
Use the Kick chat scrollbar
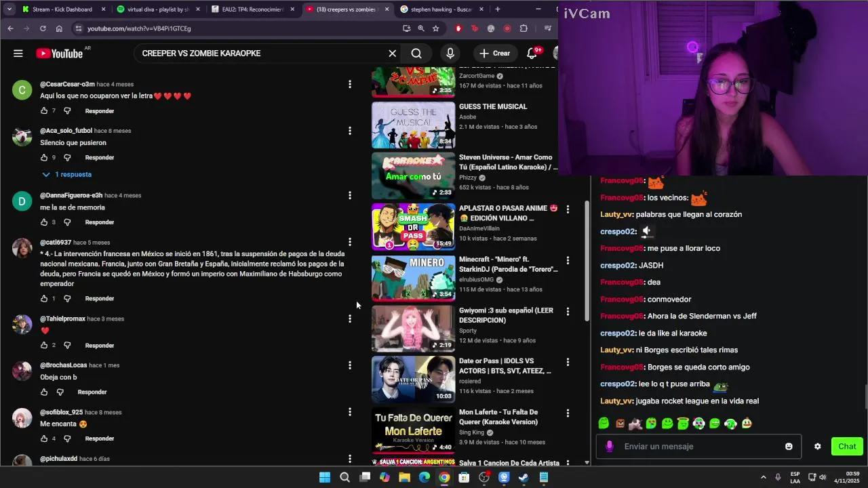(865, 397)
